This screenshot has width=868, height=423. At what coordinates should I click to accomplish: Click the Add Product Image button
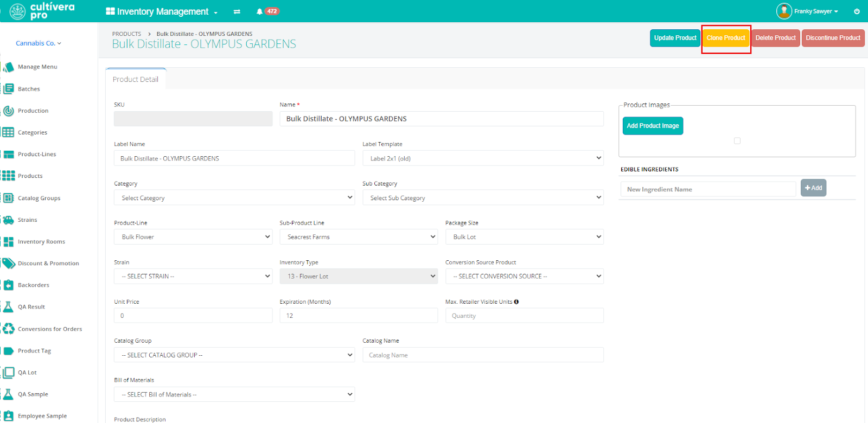(x=653, y=126)
